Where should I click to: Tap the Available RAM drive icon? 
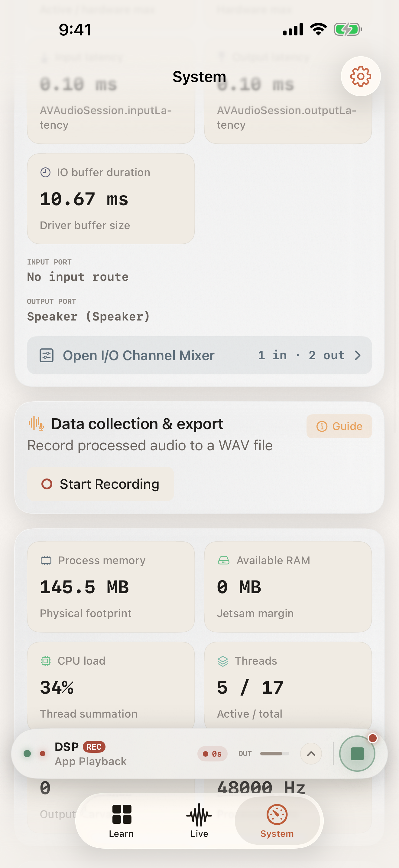coord(223,561)
